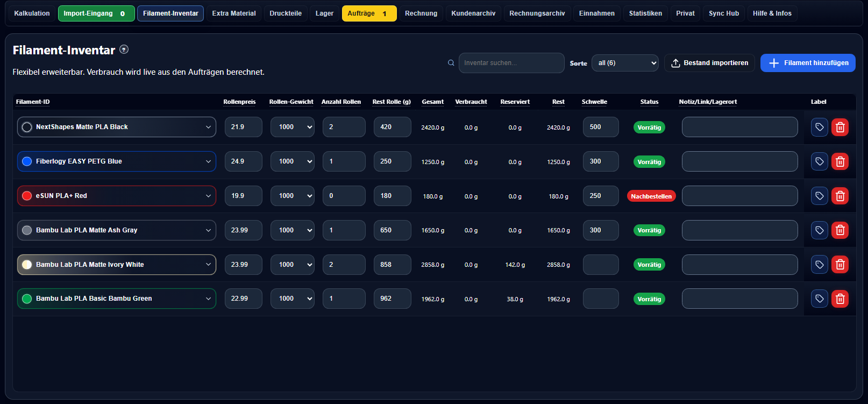
Task: Open the Statistiken tab
Action: [645, 13]
